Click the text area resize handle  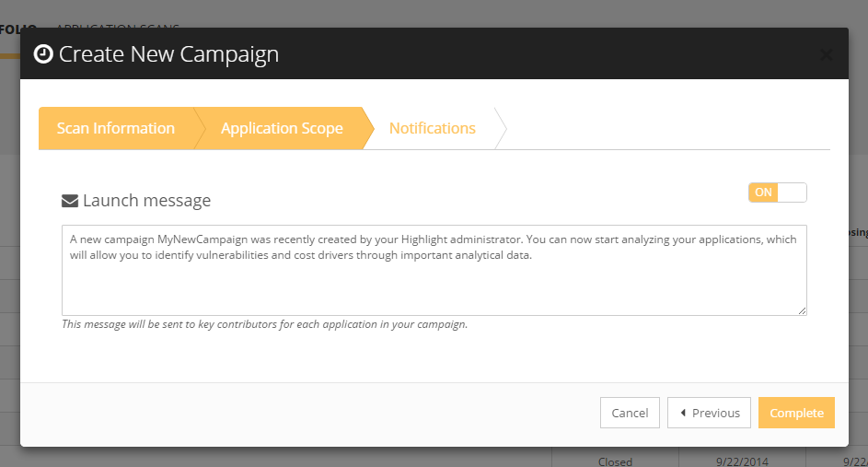(803, 311)
